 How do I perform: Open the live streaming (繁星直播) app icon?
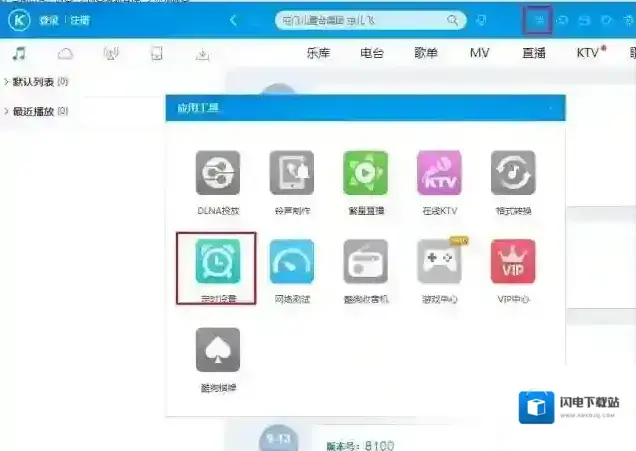click(365, 173)
